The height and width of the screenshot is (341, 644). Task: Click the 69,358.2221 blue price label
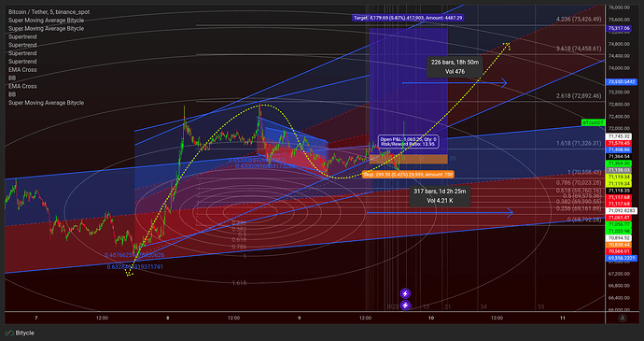pyautogui.click(x=621, y=258)
